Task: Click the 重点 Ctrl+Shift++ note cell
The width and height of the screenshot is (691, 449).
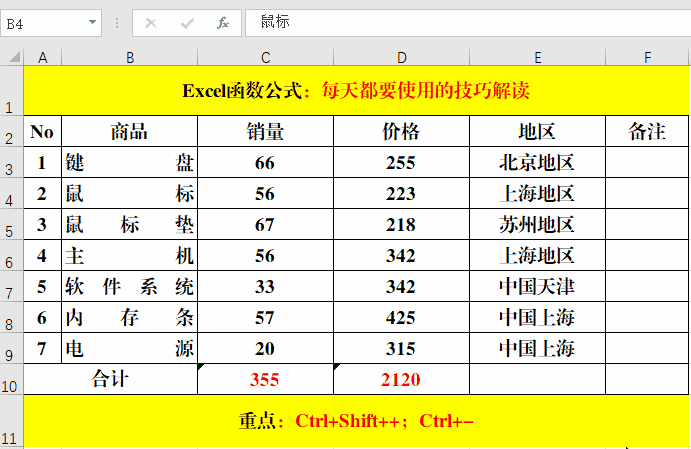Action: tap(356, 421)
